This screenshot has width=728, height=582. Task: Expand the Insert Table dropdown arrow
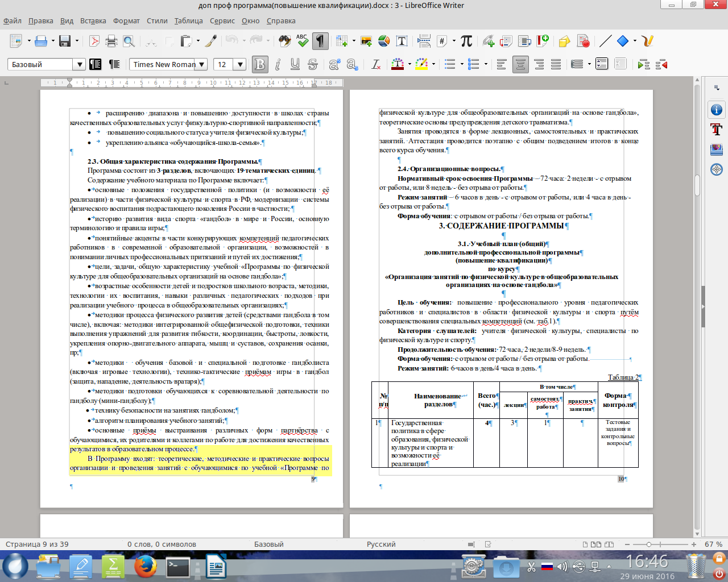click(353, 41)
